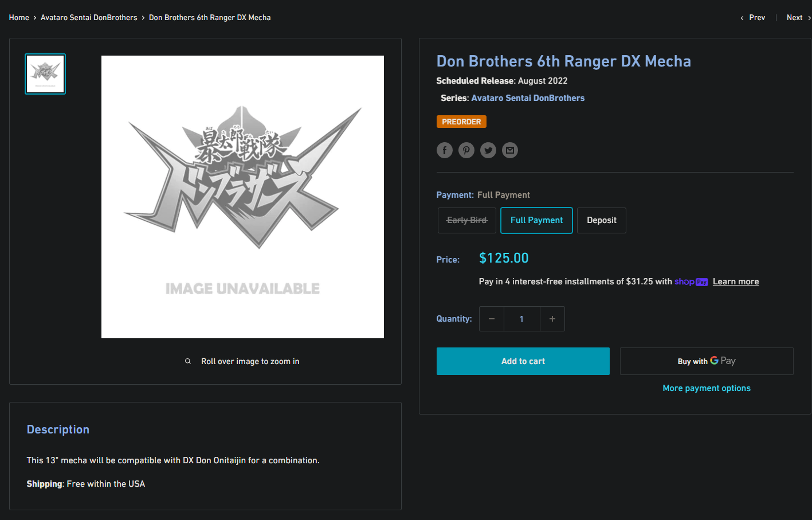
Task: Share product on Facebook icon
Action: click(445, 150)
